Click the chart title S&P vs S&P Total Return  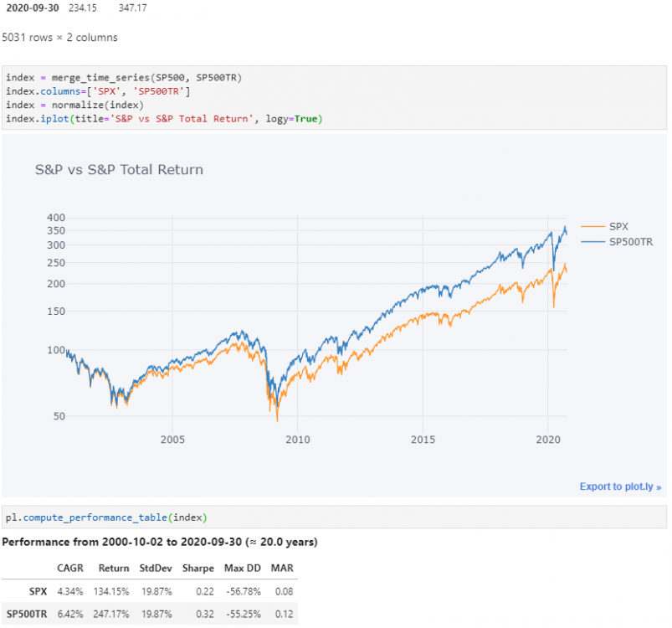119,169
